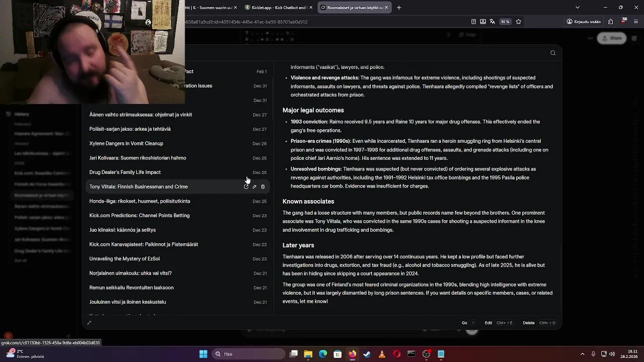Open Task View on the taskbar
This screenshot has width=644, height=362.
294,354
